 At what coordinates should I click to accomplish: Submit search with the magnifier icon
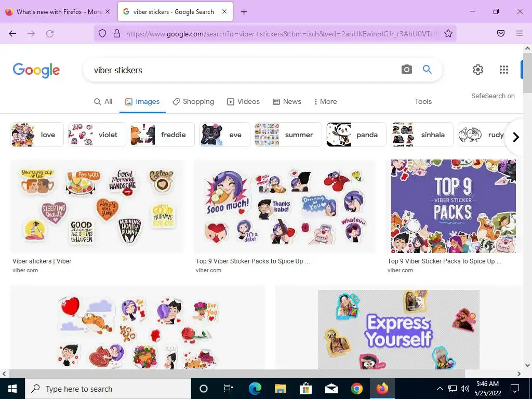point(427,70)
